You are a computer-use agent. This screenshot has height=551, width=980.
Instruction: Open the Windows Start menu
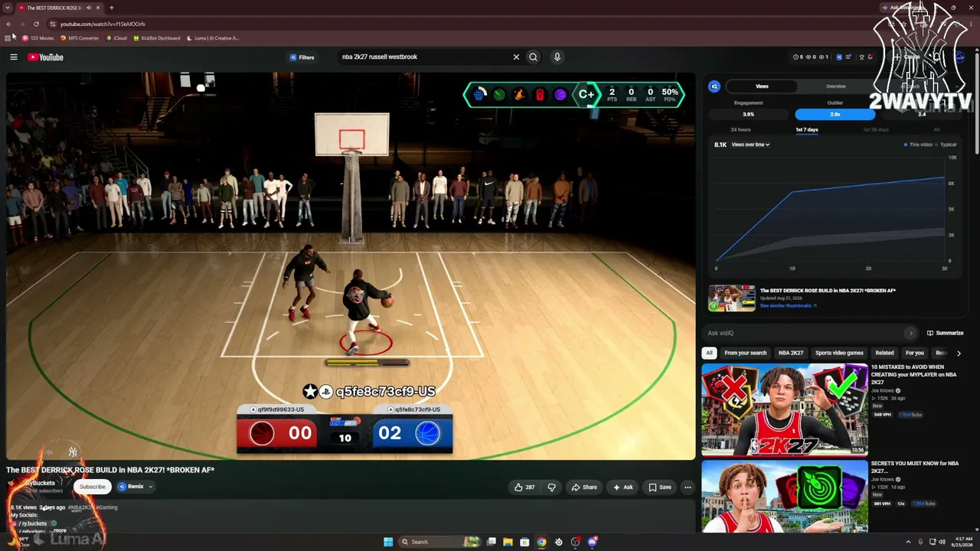click(388, 542)
